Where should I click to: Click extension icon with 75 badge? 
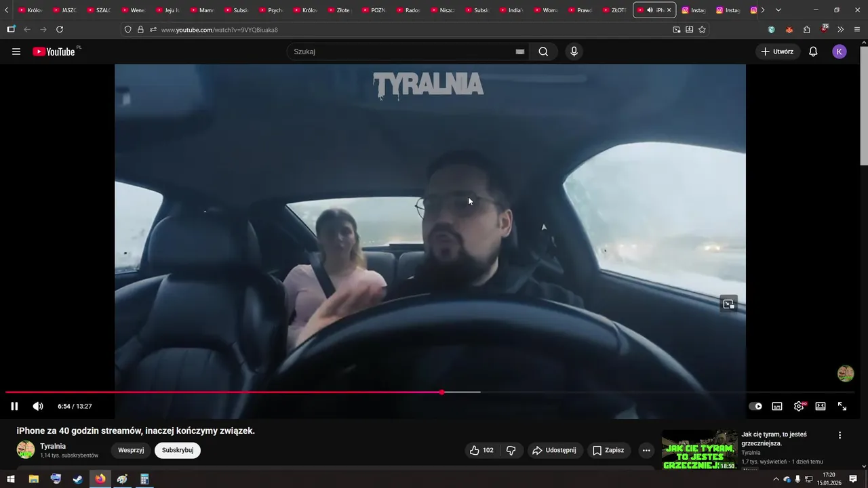pos(824,29)
